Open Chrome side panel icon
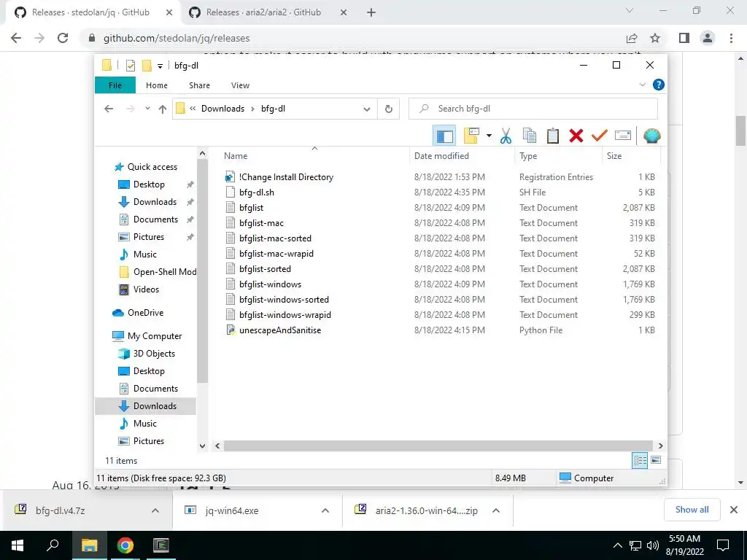 [x=684, y=38]
